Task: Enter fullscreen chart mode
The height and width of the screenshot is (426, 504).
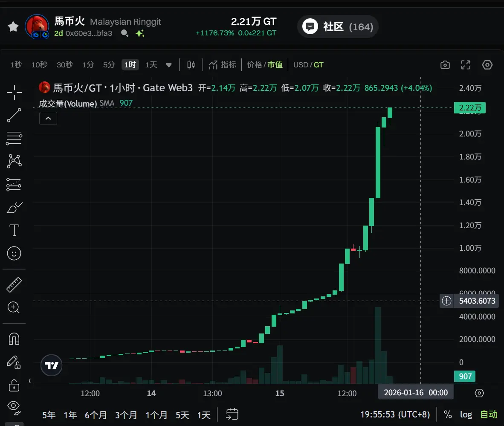Action: 466,65
